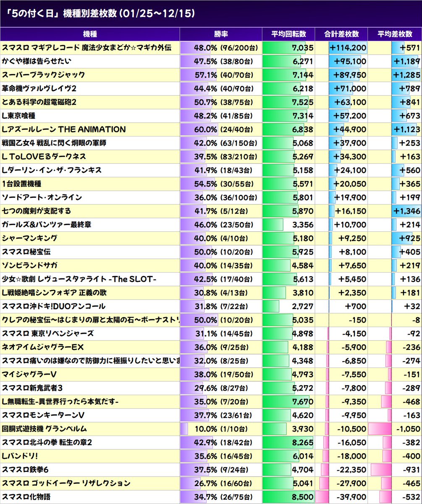Click the ネオアイムジャグラーEX machine name

[x=43, y=347]
